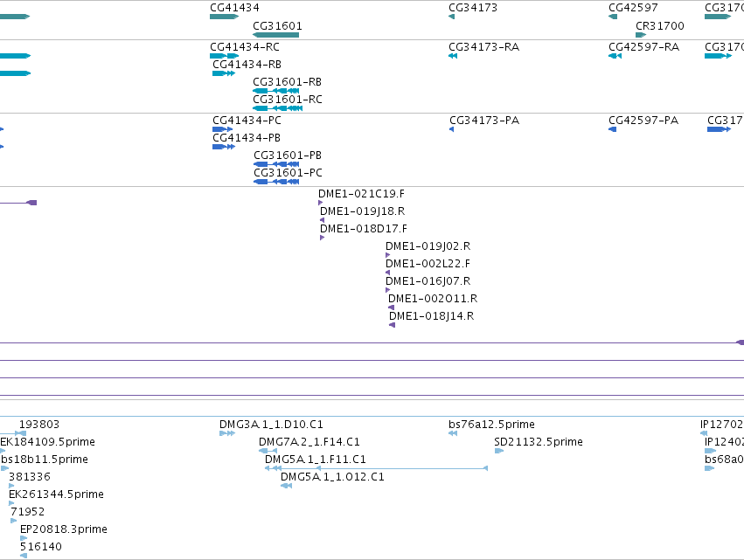Select the bs18b11.5prime EST label
744x560 pixels.
click(x=44, y=460)
